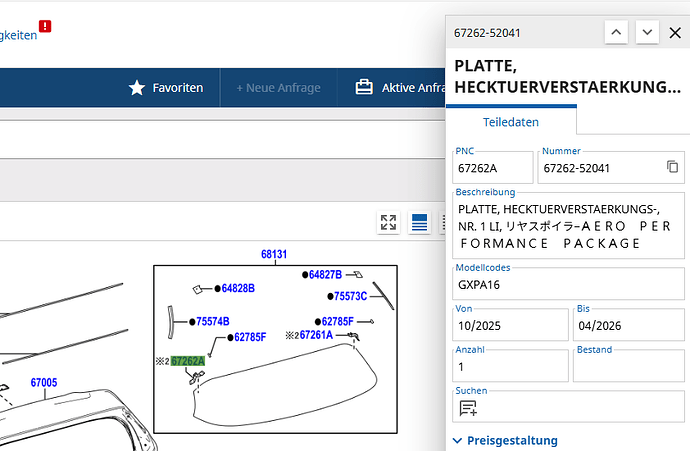
Task: Click part number 68131 in diagram
Action: (x=274, y=255)
